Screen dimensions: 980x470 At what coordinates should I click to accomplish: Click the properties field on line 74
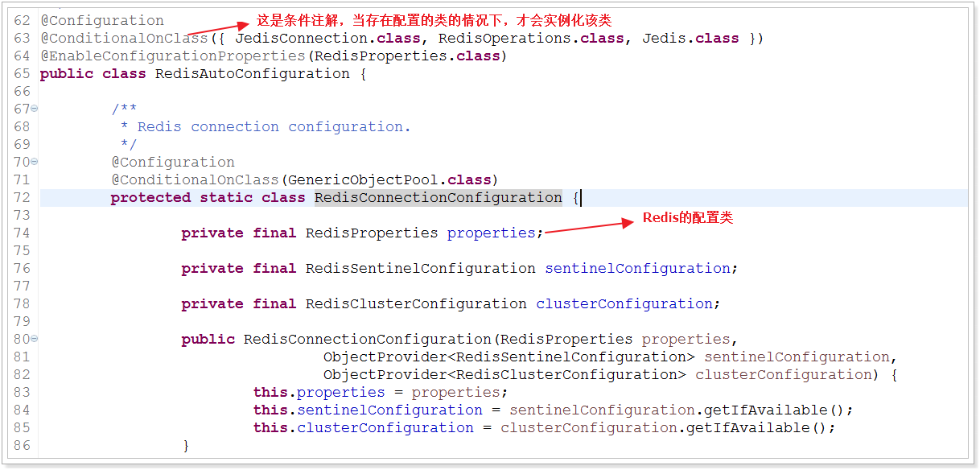(x=492, y=233)
